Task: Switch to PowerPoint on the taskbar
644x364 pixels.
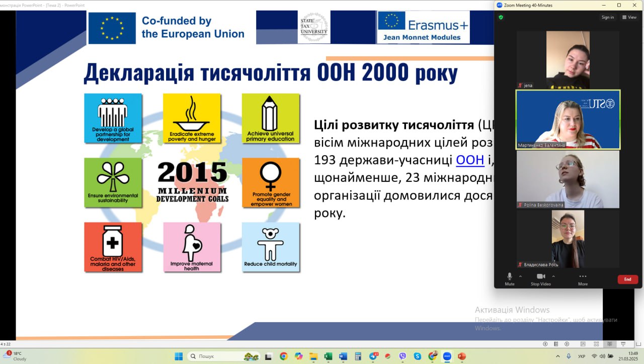Action: point(462,356)
